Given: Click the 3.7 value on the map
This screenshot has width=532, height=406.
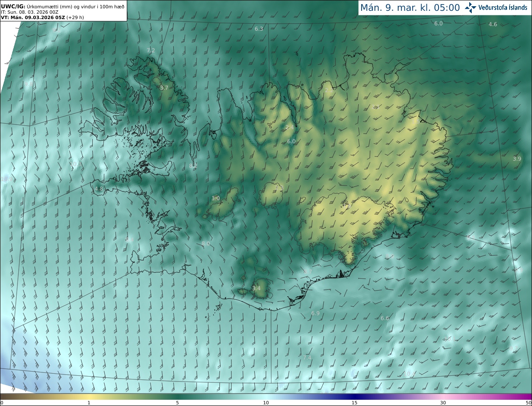Looking at the screenshot, I should 164,88.
